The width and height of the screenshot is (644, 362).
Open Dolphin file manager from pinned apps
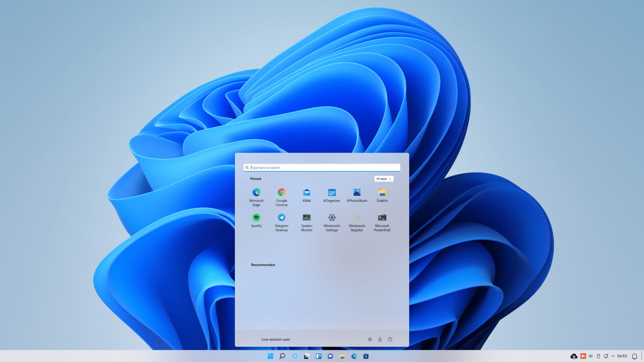(x=382, y=195)
